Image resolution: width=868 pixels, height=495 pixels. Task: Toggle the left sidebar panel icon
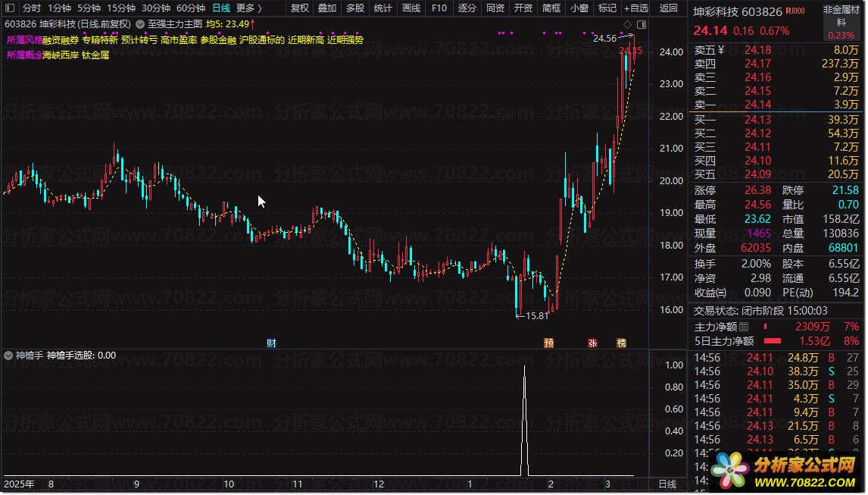point(9,8)
